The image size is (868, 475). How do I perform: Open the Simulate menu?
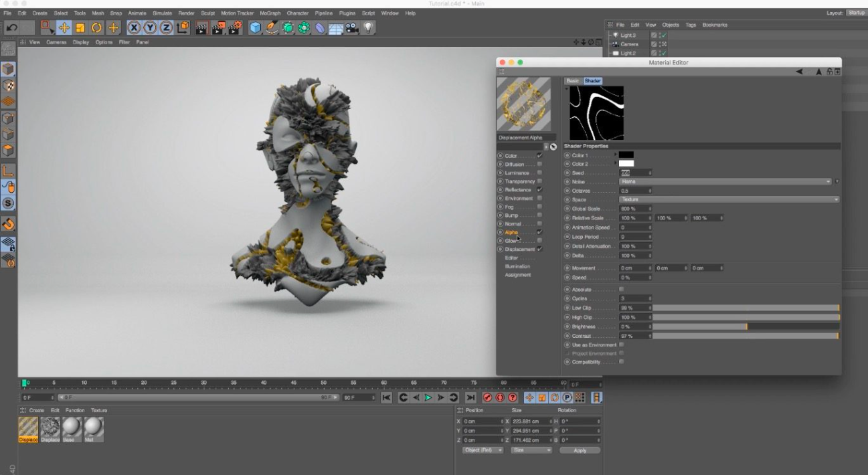point(162,13)
